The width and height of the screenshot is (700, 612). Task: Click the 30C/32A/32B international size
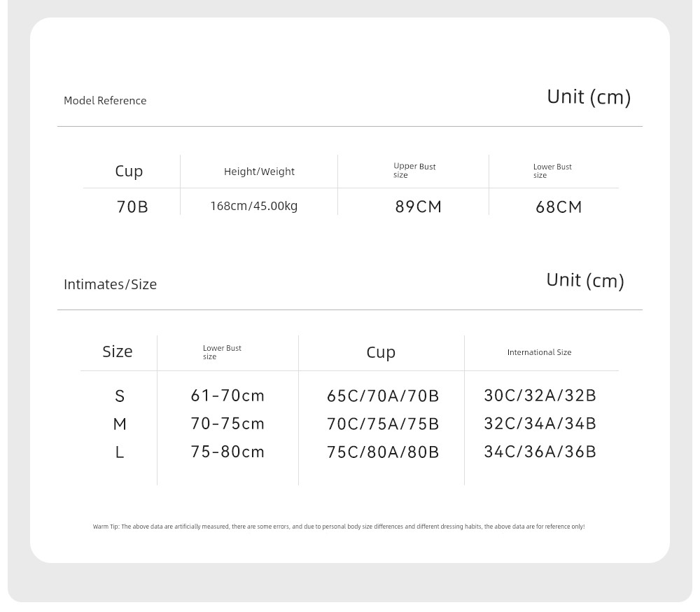(540, 396)
